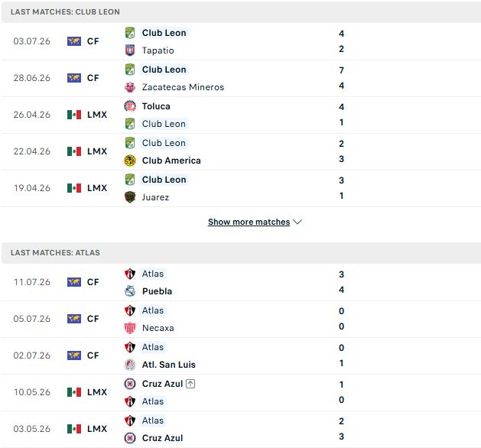Click the Club America crest icon
Screen dimensions: 481x448
point(130,161)
